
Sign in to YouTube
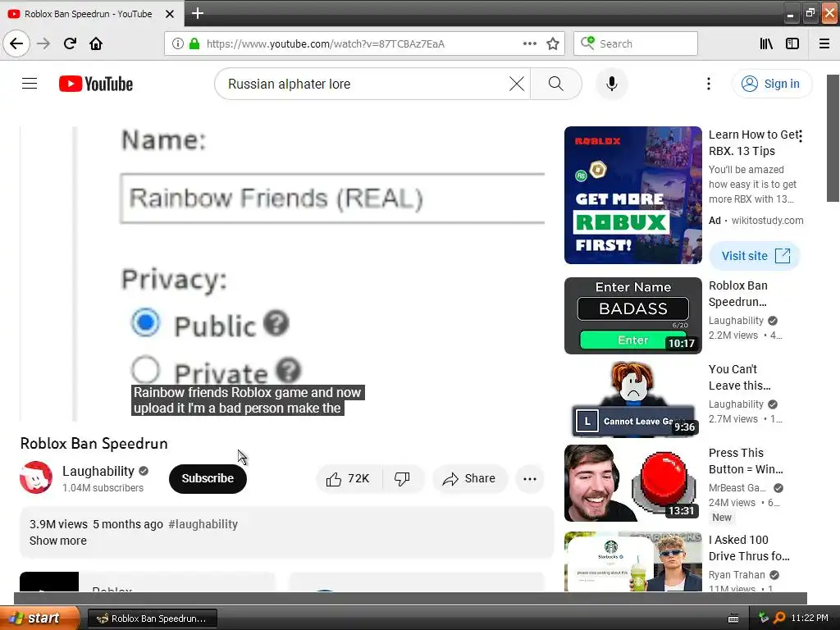[771, 84]
